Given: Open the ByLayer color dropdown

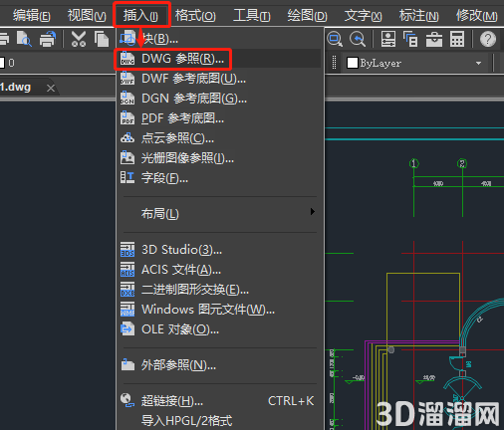Looking at the screenshot, I should click(478, 63).
